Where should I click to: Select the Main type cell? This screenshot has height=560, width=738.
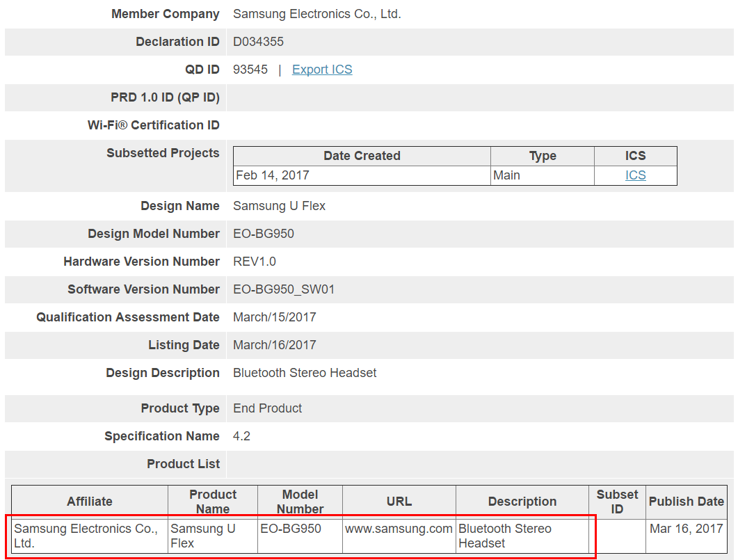pyautogui.click(x=506, y=175)
